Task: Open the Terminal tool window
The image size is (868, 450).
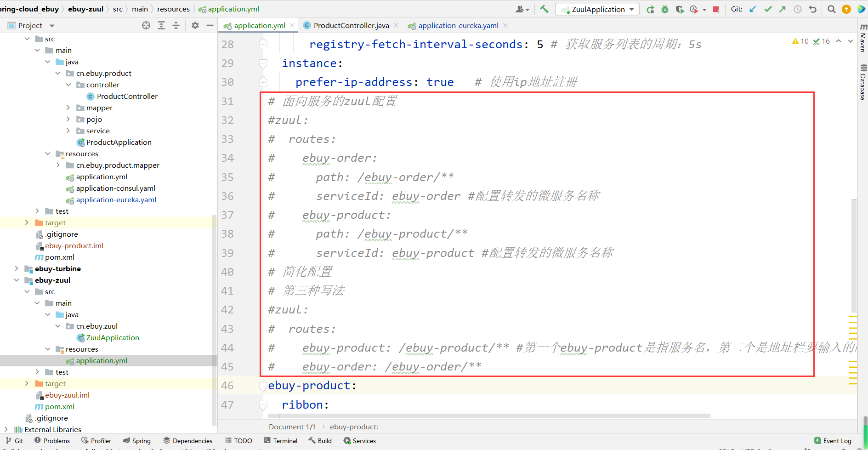Action: [x=280, y=440]
